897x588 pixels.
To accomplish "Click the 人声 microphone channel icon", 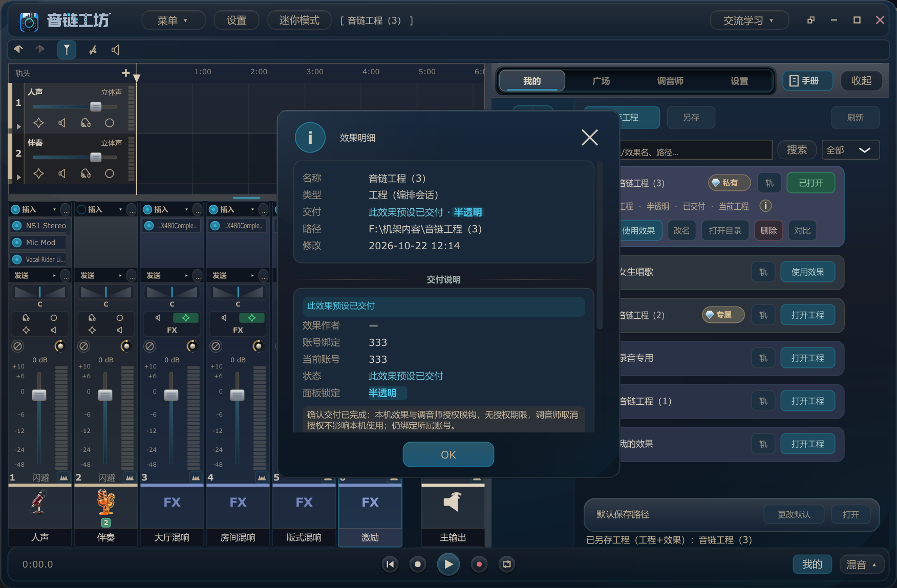I will point(39,502).
